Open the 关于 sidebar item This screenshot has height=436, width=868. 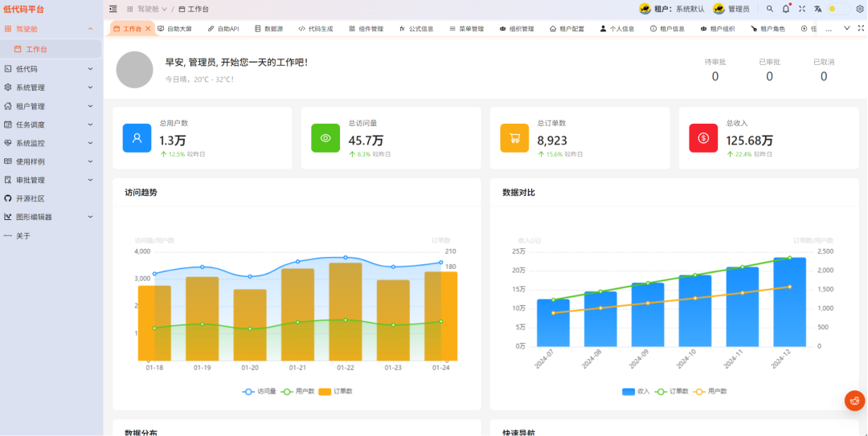click(x=51, y=236)
